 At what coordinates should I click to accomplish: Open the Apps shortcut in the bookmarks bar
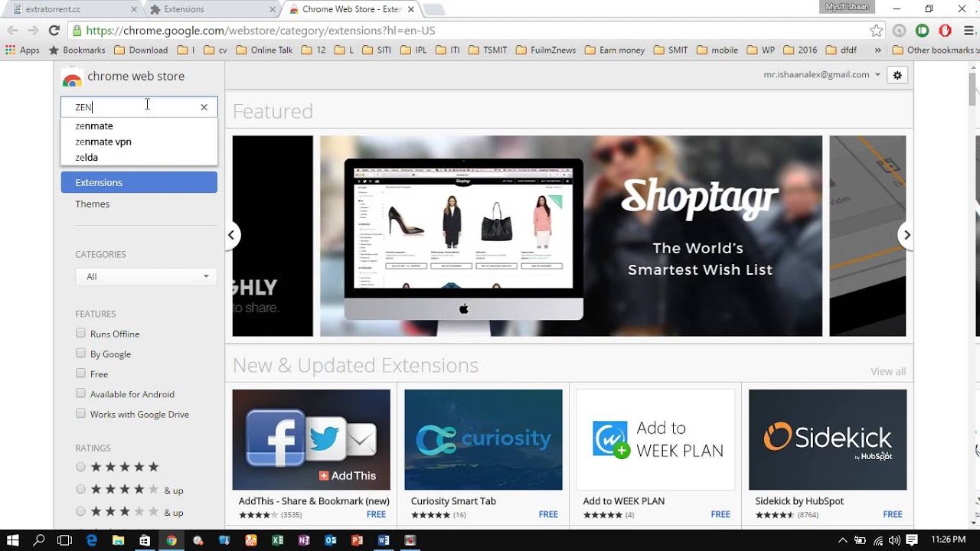[x=22, y=50]
